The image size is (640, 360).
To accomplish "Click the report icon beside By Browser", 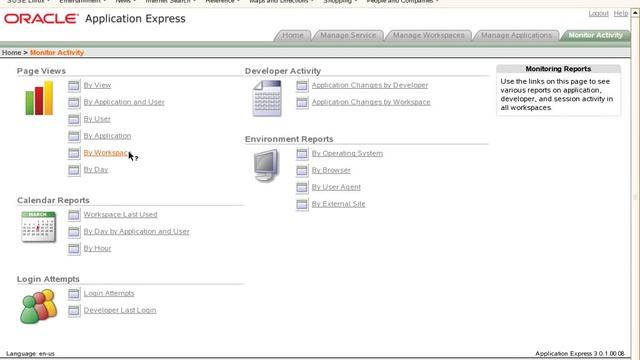I will point(302,171).
